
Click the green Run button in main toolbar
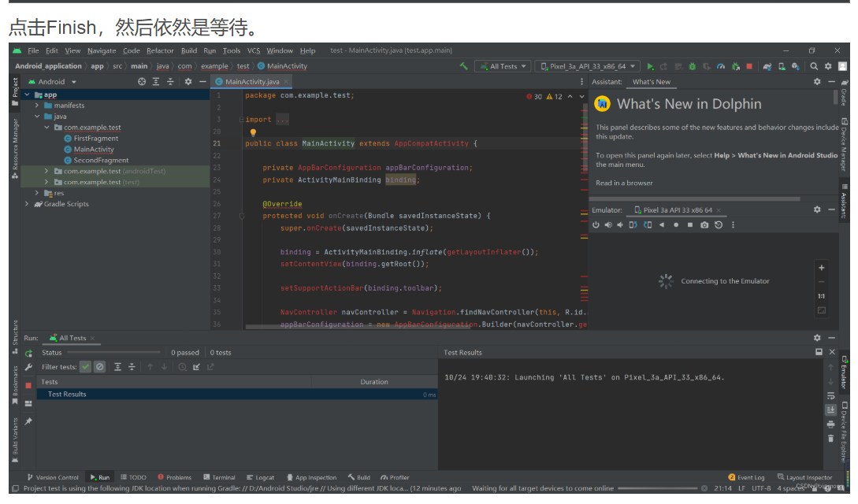650,66
